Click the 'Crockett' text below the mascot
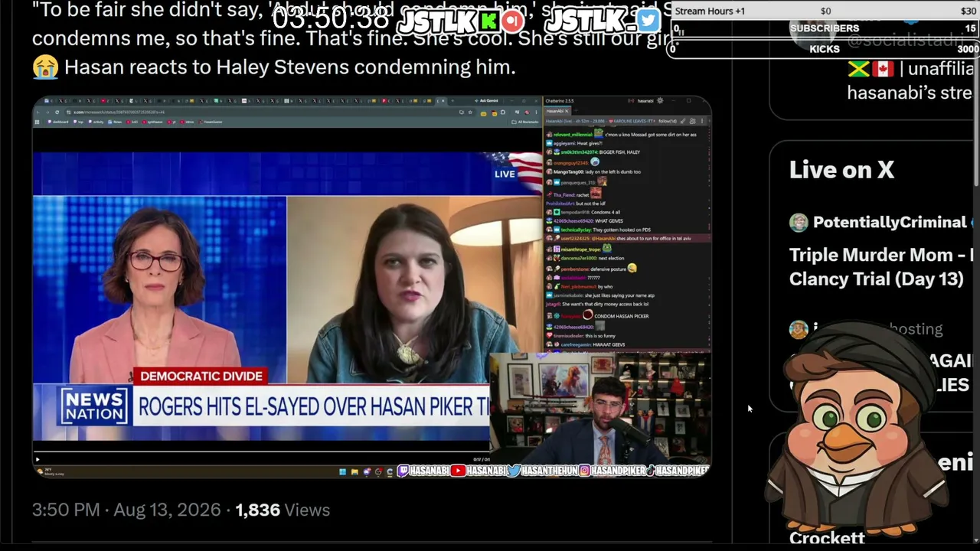The image size is (980, 551). [x=827, y=539]
